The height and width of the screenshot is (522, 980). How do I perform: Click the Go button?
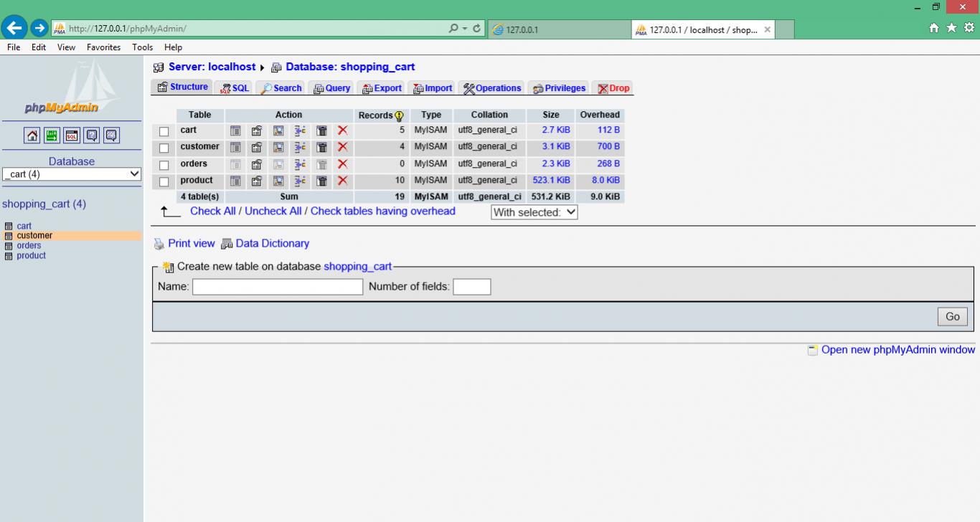click(952, 316)
